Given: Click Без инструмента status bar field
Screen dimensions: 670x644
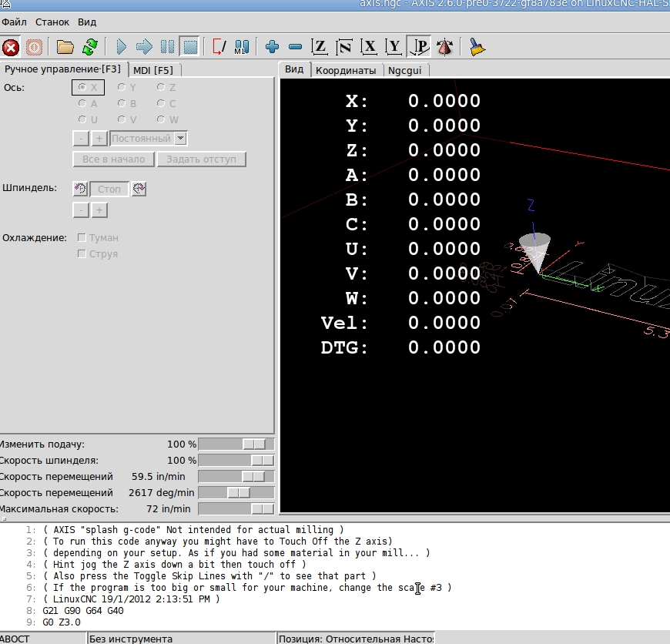Looking at the screenshot, I should coord(182,639).
